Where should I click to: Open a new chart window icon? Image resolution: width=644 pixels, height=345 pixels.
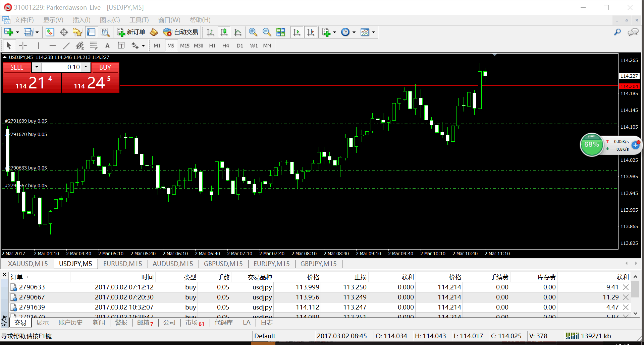[9, 32]
